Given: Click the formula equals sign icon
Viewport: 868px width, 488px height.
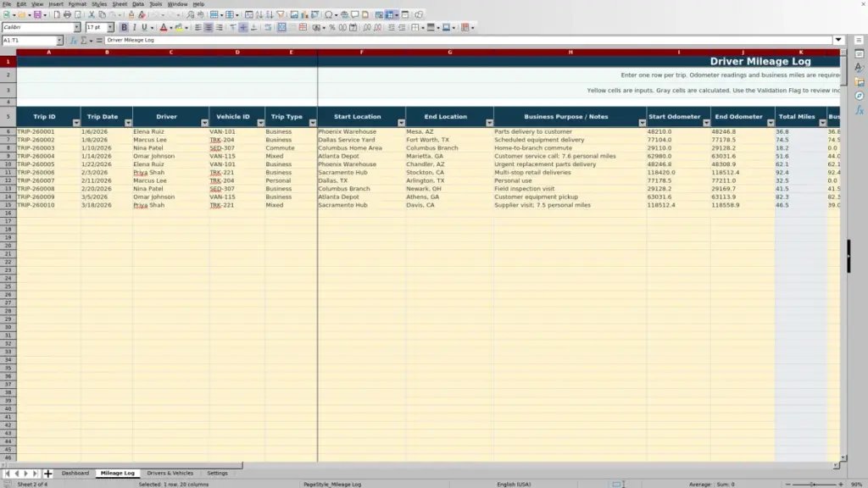Looking at the screenshot, I should pos(99,41).
